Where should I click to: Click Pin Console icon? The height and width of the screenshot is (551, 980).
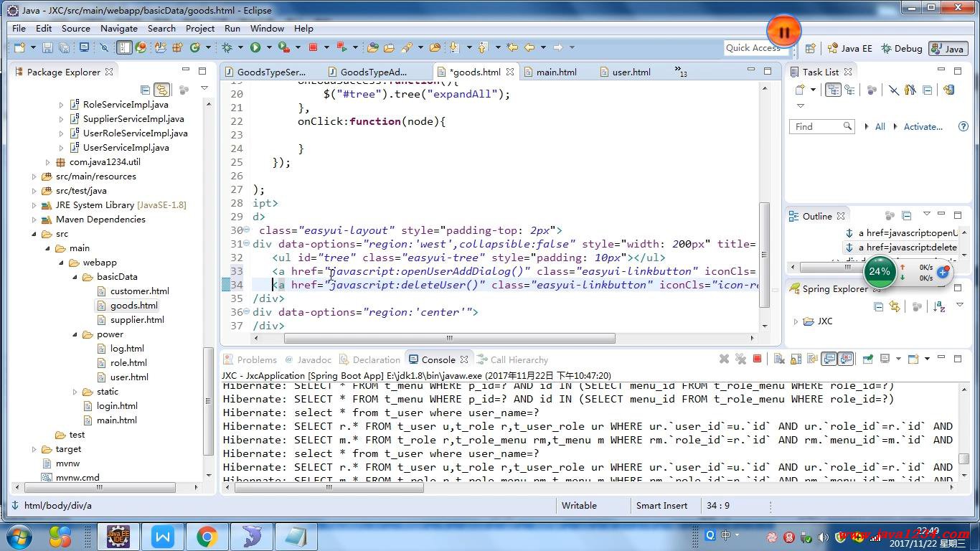pos(868,359)
